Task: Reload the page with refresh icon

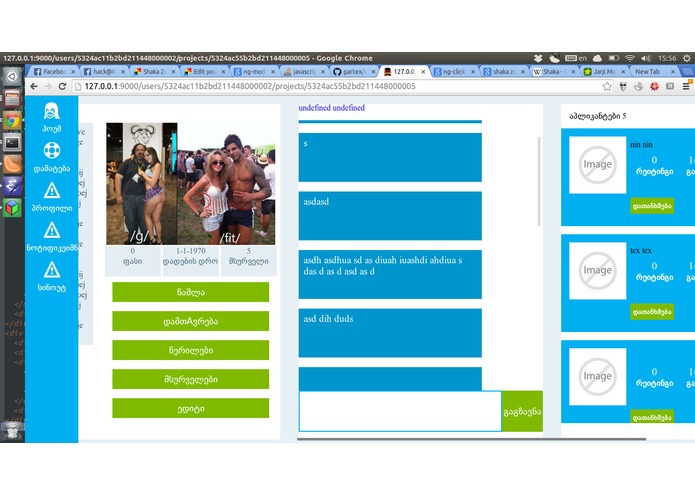Action: coord(62,86)
